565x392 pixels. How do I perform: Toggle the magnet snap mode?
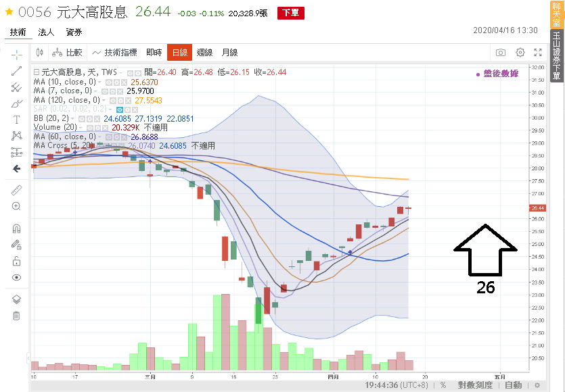pos(16,228)
